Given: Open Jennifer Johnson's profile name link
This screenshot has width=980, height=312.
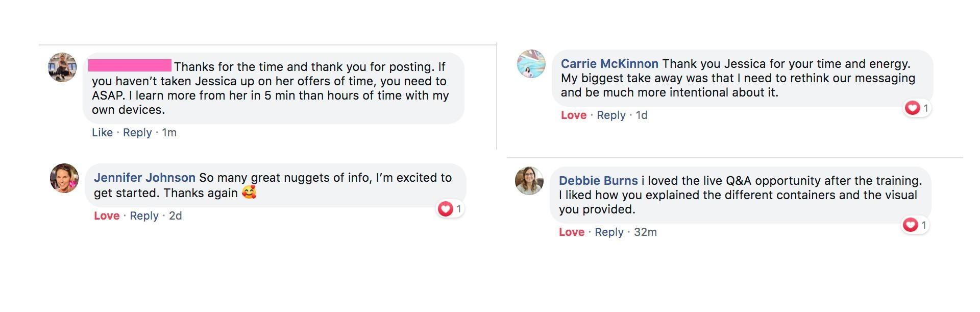Looking at the screenshot, I should 144,178.
